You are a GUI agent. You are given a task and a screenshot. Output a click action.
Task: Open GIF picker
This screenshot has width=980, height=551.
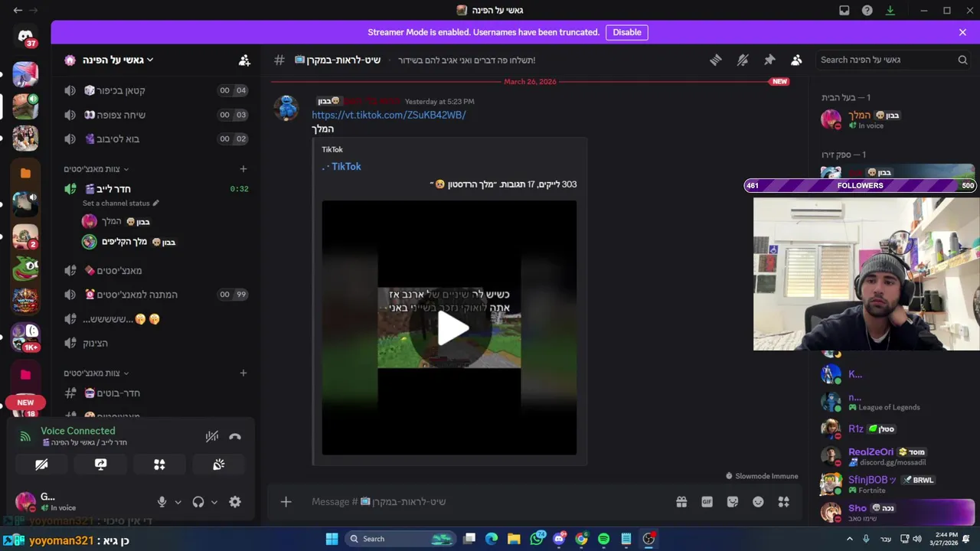(707, 502)
